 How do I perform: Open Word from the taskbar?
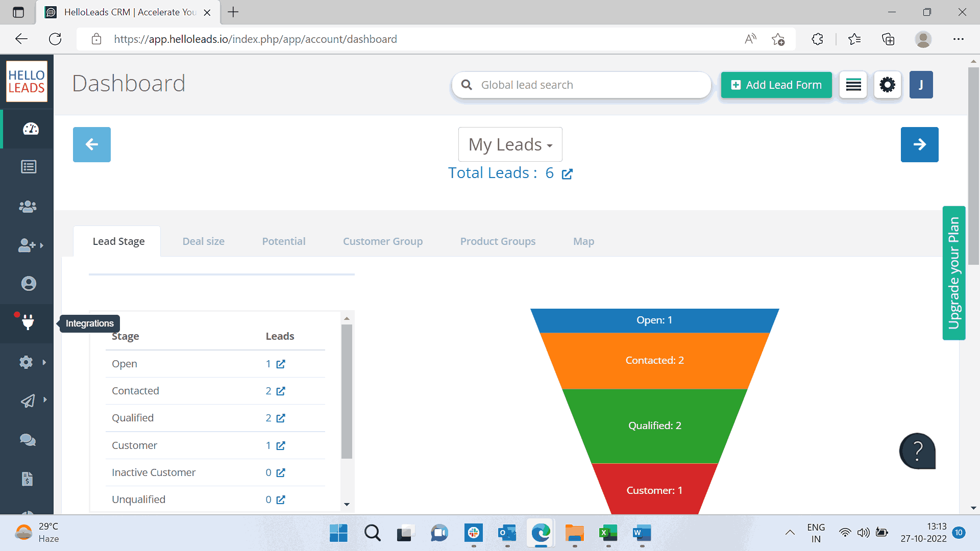click(642, 533)
